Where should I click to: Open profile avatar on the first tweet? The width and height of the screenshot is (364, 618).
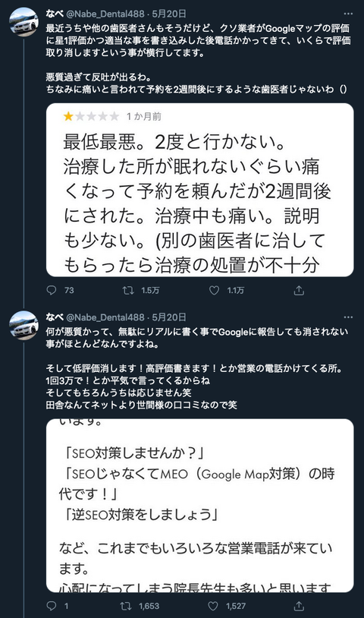[x=24, y=22]
